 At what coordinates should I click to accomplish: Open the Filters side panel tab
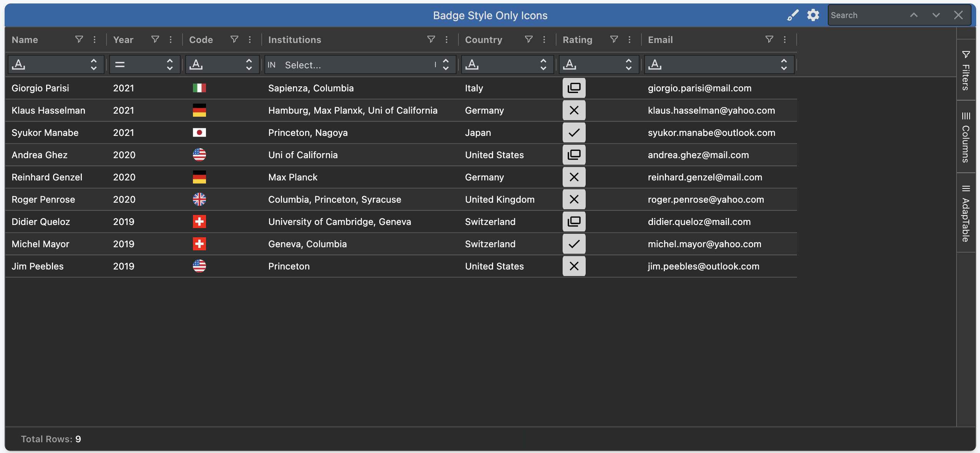(965, 71)
